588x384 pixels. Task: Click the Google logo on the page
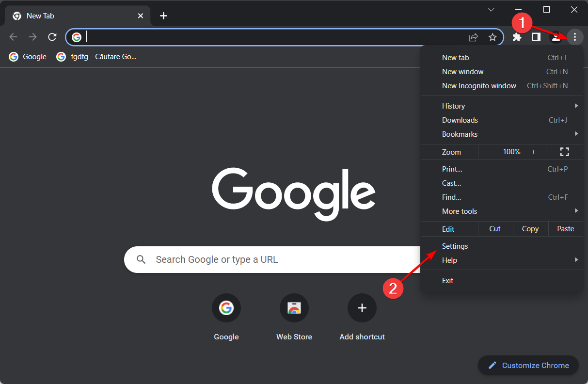[294, 194]
